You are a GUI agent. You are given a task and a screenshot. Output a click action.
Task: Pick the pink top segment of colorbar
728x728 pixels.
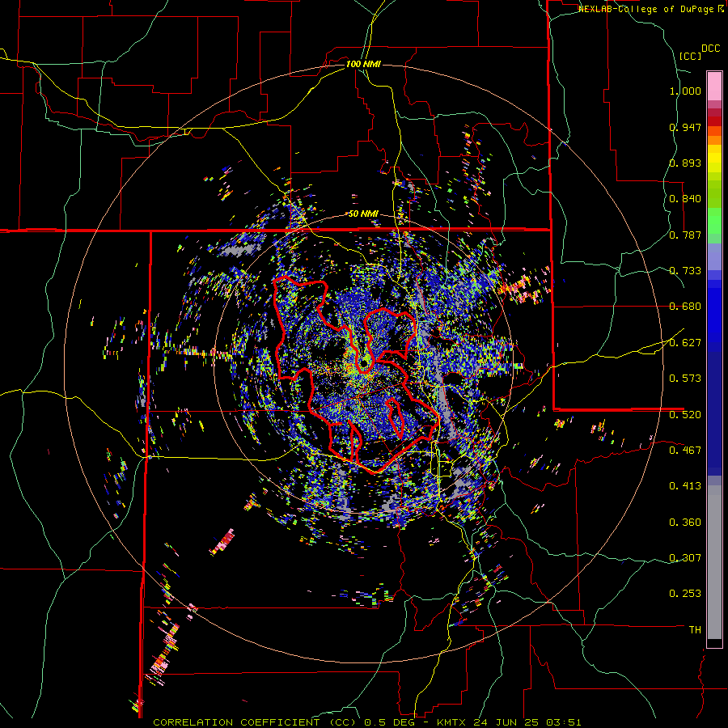714,86
